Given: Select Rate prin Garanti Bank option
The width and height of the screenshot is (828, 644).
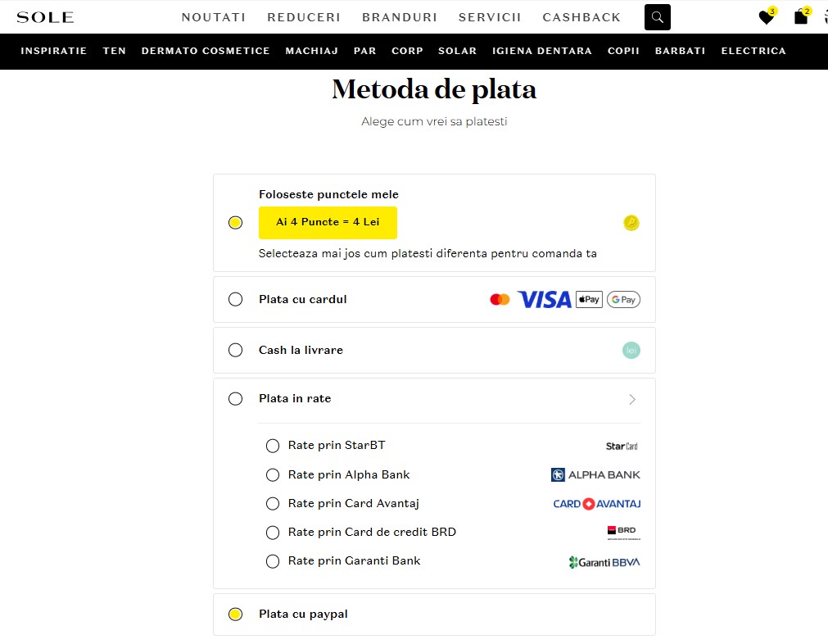Looking at the screenshot, I should coord(273,561).
